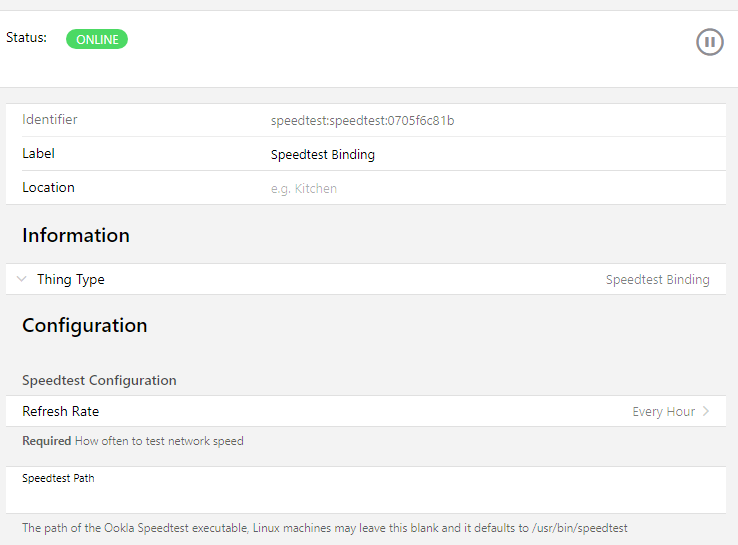Click the Speedtest Configuration group title

coord(99,381)
